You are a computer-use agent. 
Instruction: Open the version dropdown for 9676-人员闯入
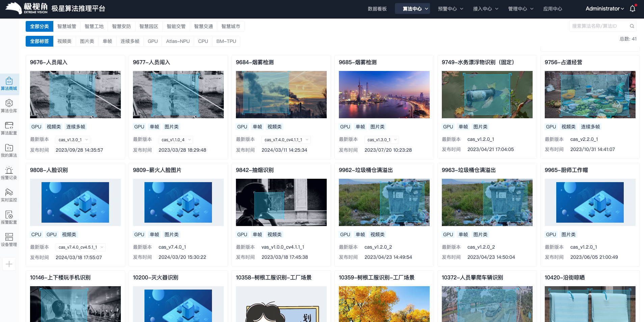click(73, 140)
